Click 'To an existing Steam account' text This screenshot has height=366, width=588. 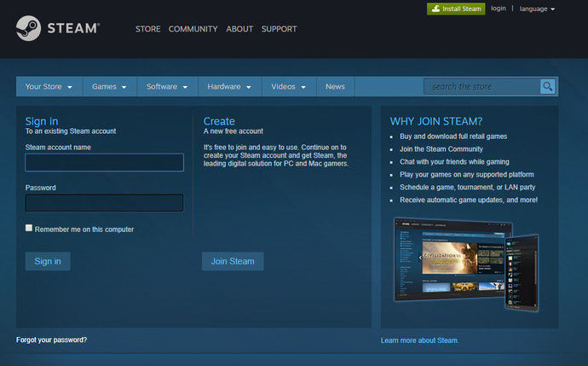point(71,131)
